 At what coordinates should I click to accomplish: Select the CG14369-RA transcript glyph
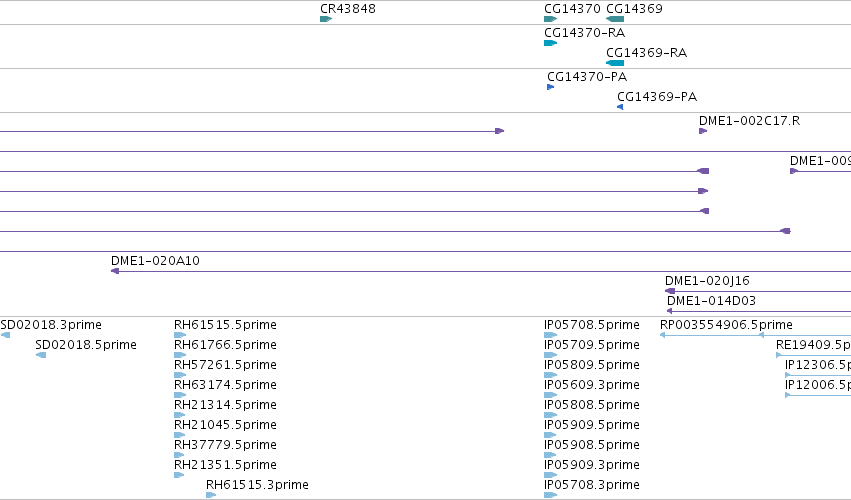(615, 63)
